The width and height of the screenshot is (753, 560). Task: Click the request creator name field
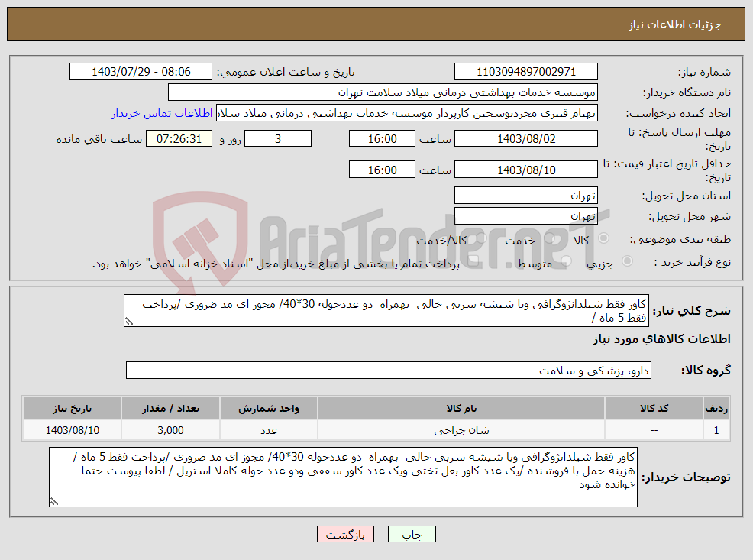tap(407, 113)
